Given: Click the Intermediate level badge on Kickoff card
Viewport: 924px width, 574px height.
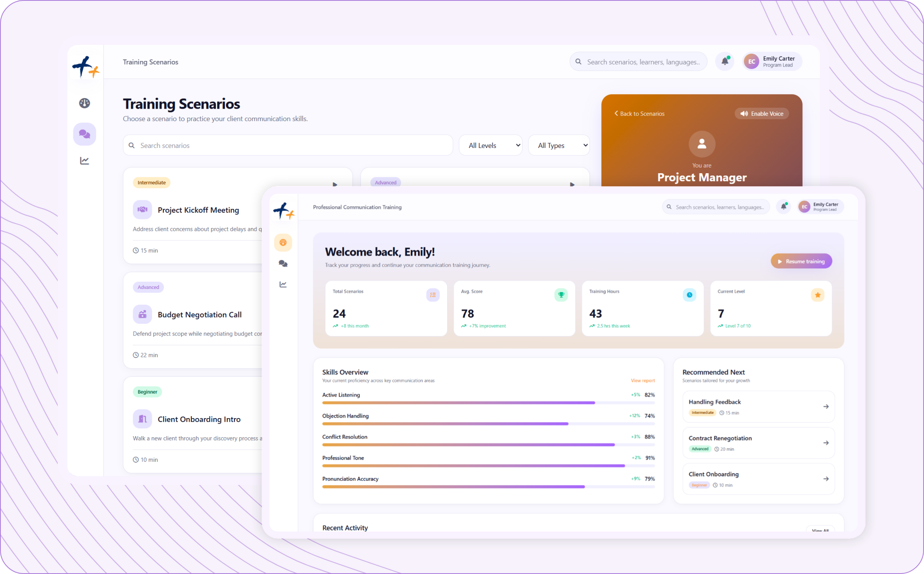Looking at the screenshot, I should pyautogui.click(x=151, y=182).
